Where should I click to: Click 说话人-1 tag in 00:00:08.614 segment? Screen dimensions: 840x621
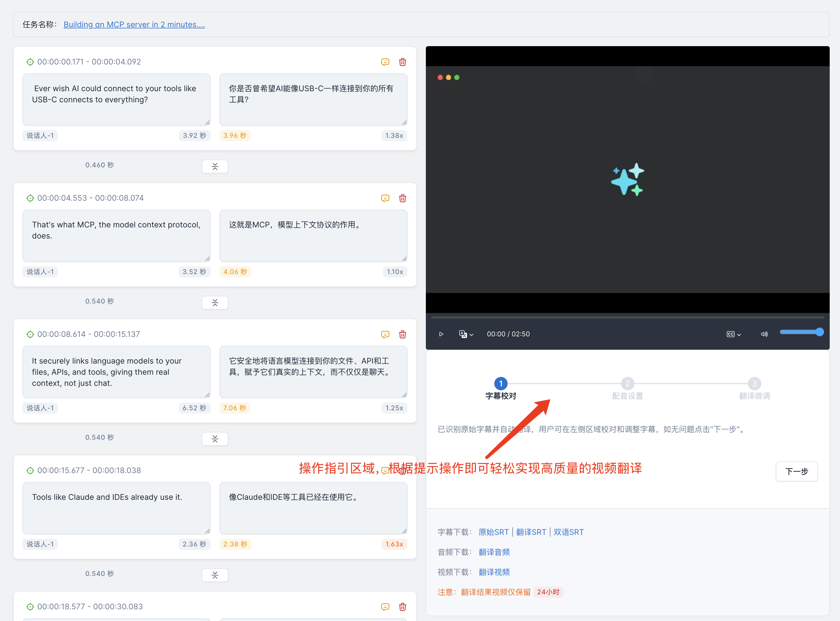pos(40,408)
